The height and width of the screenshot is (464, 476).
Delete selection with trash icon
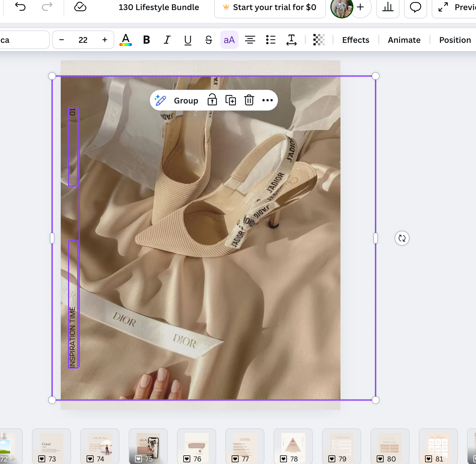pyautogui.click(x=249, y=100)
